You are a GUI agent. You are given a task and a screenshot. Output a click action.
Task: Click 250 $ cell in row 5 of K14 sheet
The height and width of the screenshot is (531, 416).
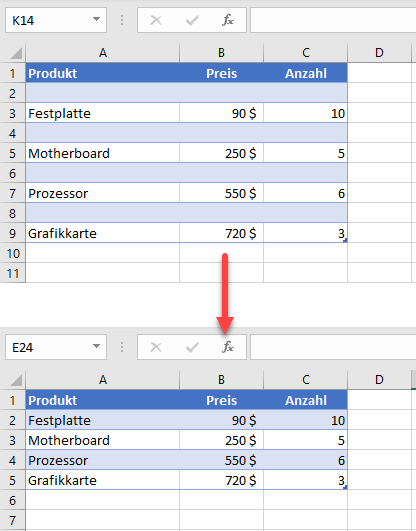[221, 153]
